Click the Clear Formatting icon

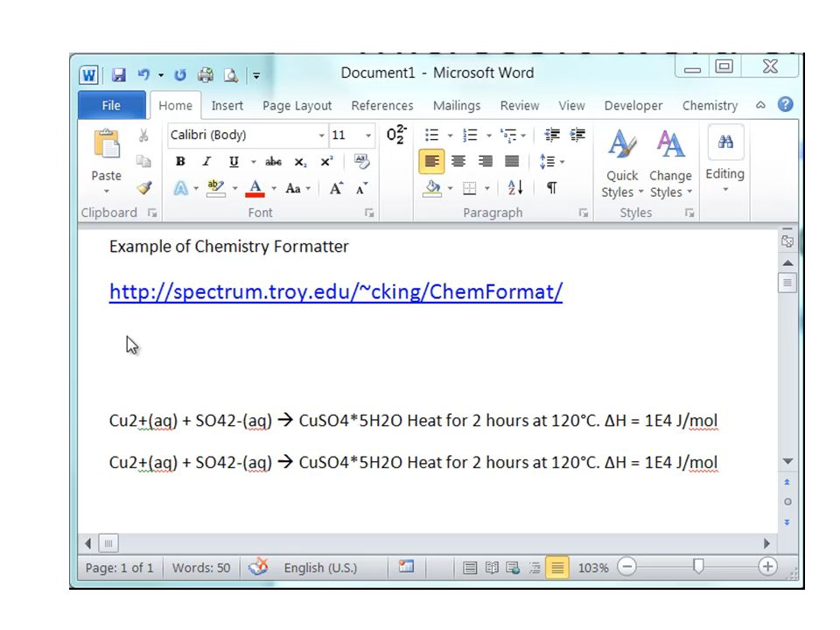click(x=361, y=161)
